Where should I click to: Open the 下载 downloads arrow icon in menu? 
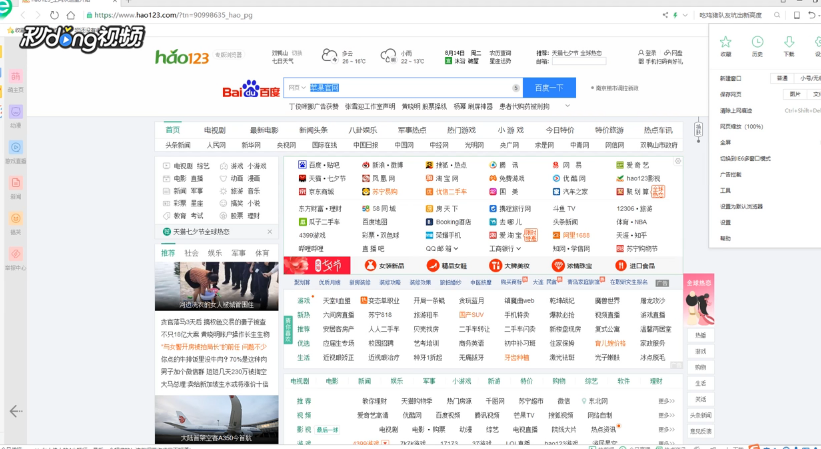pyautogui.click(x=789, y=42)
